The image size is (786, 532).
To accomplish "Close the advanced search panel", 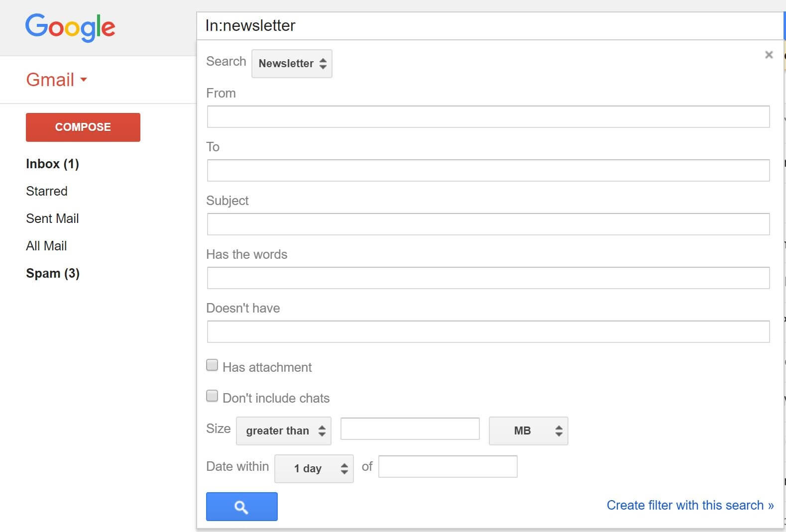I will (x=769, y=55).
